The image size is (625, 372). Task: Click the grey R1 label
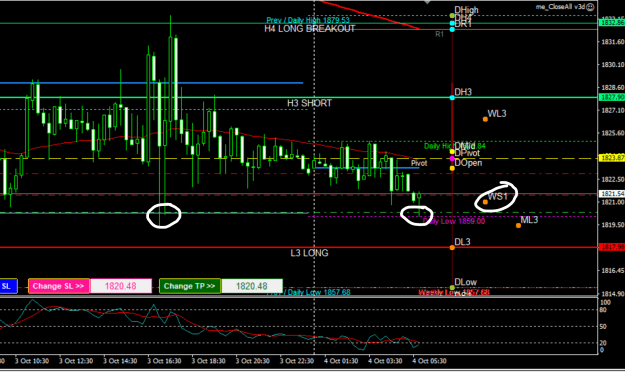tap(439, 34)
